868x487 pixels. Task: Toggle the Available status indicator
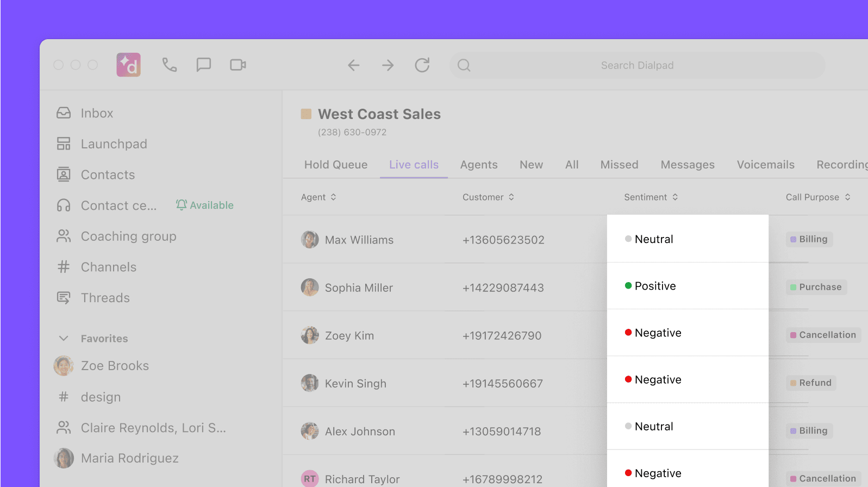tap(205, 205)
